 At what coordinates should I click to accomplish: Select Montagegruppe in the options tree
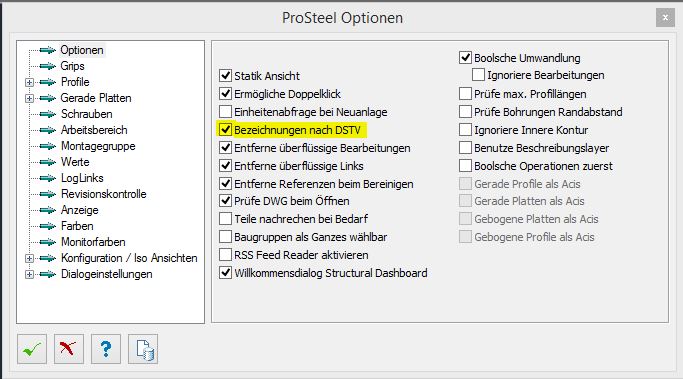tap(98, 146)
